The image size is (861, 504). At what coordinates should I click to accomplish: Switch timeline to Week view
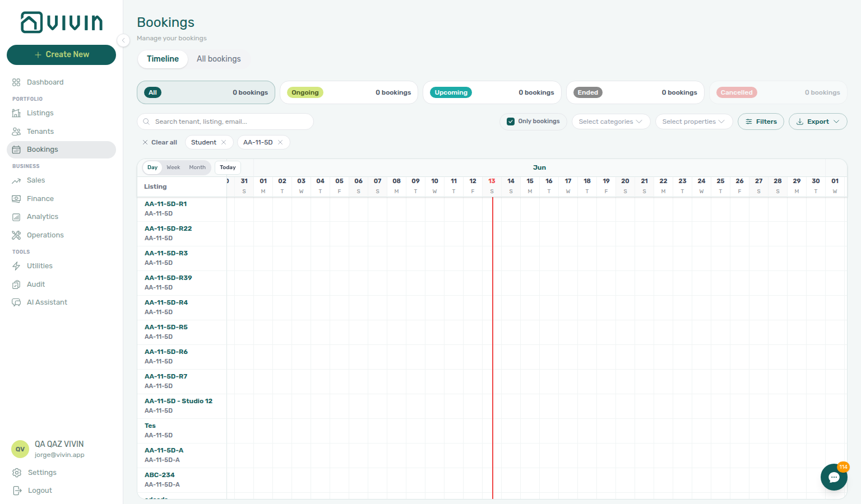point(173,167)
